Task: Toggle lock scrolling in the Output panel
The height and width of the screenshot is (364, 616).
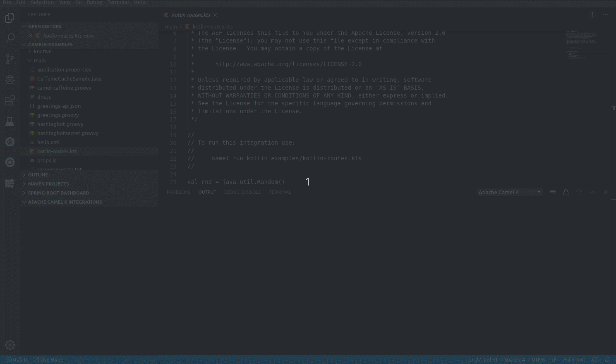Action: click(x=566, y=192)
